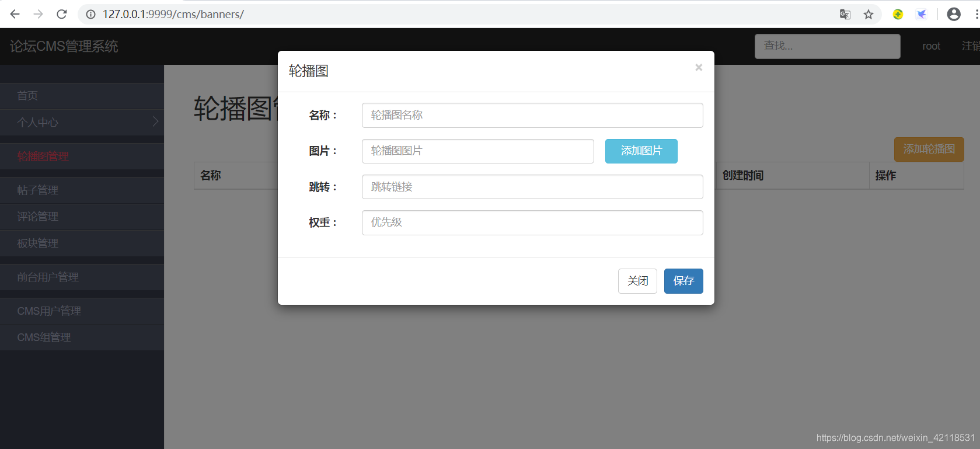This screenshot has width=980, height=449.
Task: Open 前台用户管理 sidebar item
Action: point(82,277)
